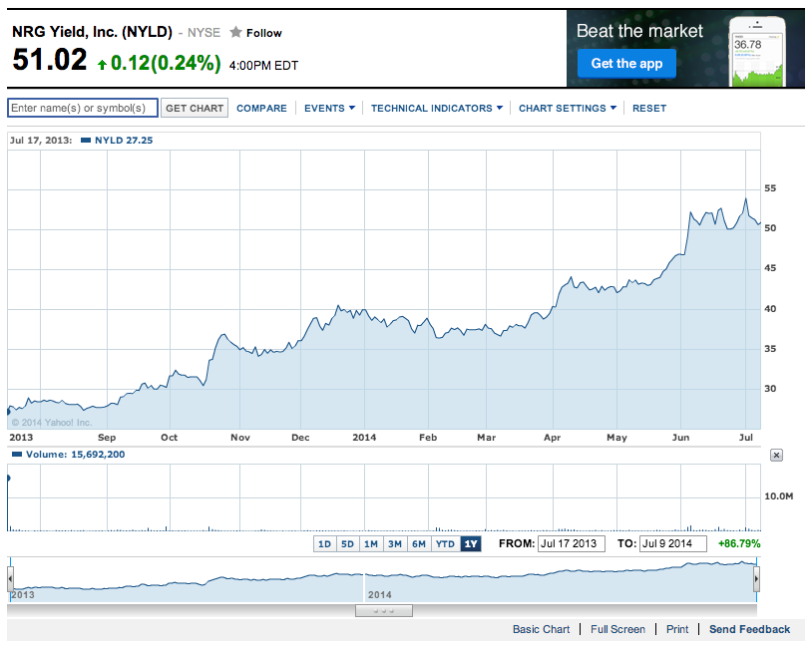Screen dimensions: 812x650
Task: Open the Basic Chart link
Action: 541,629
